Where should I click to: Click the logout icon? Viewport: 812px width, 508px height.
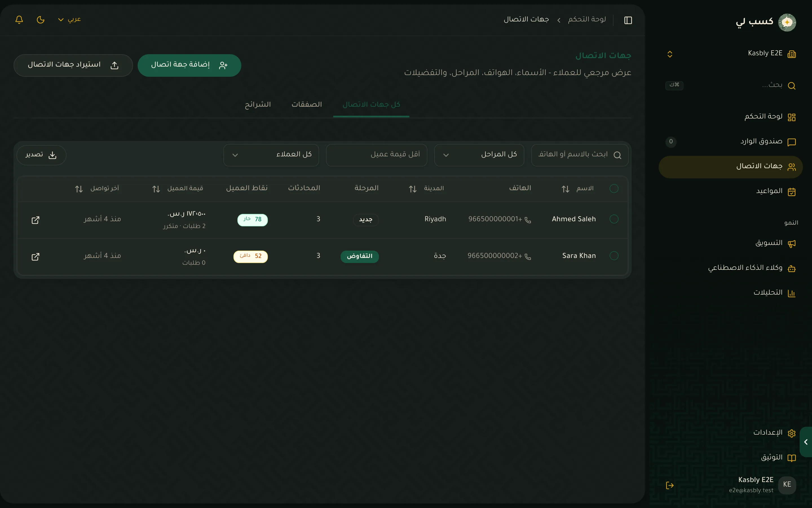coord(670,485)
